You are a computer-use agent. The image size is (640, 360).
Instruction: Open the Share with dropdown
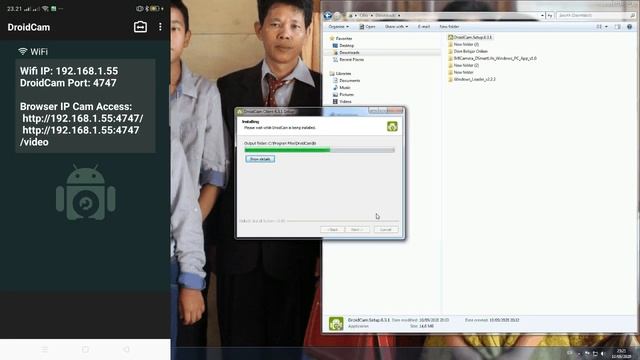tap(396, 27)
